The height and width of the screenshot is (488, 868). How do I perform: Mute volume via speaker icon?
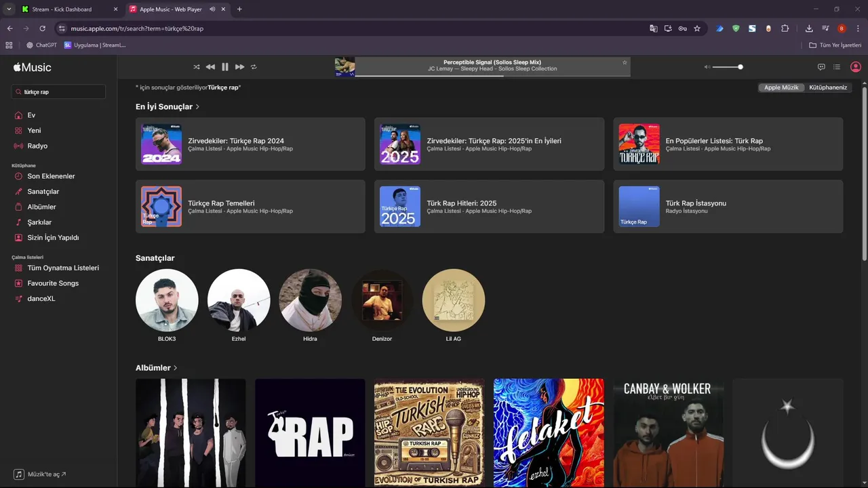click(x=707, y=67)
